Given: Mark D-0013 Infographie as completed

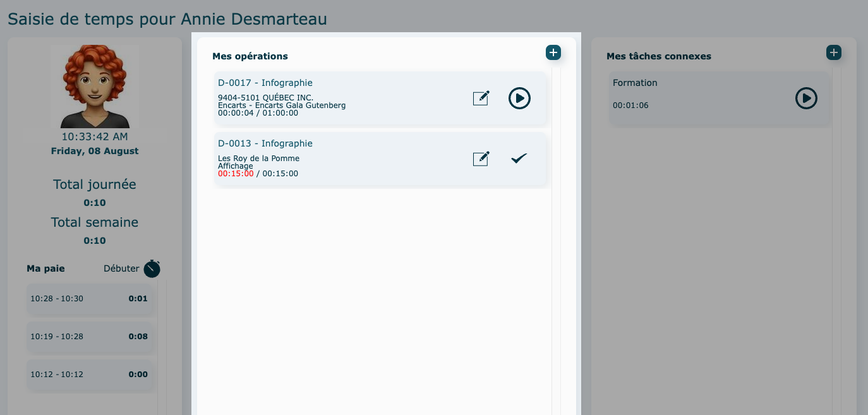Looking at the screenshot, I should pyautogui.click(x=519, y=159).
